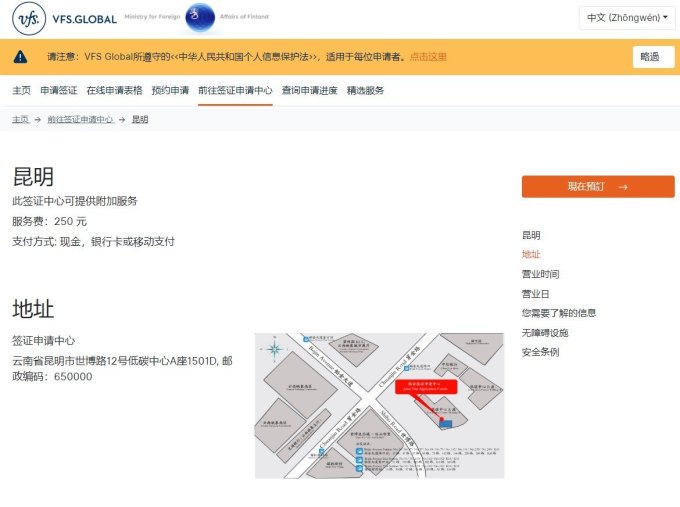Go to 主页 in navigation menu
Screen dimensions: 680x507
coord(21,90)
